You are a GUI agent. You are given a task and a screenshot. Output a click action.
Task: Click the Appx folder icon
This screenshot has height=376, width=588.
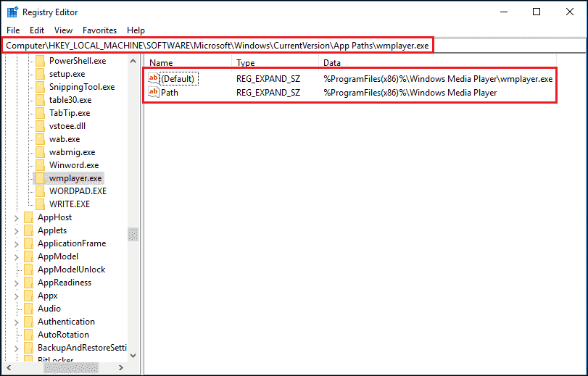(x=28, y=296)
